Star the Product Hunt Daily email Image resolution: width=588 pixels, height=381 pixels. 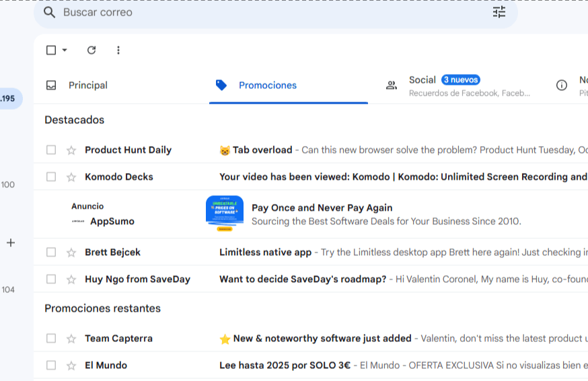point(71,151)
